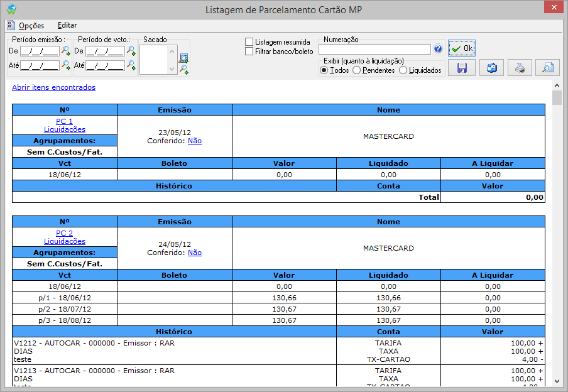The height and width of the screenshot is (392, 568).
Task: Click upper Sacado search icon with blue frame
Action: (184, 58)
